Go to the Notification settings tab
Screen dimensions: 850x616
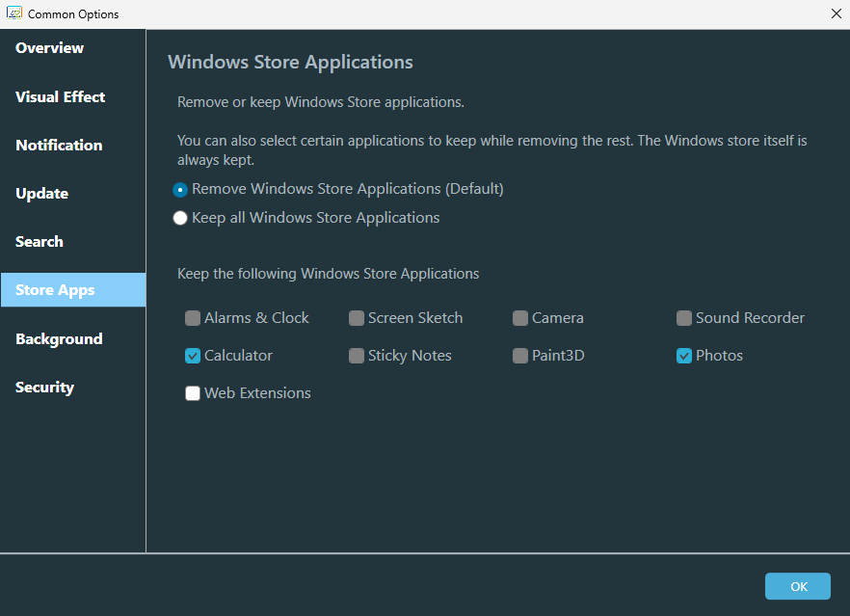tap(59, 146)
